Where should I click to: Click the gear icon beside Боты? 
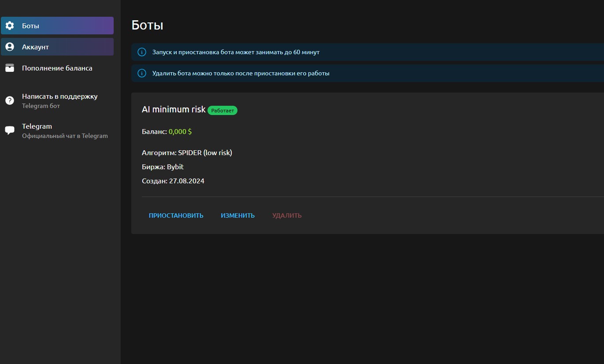[x=10, y=26]
